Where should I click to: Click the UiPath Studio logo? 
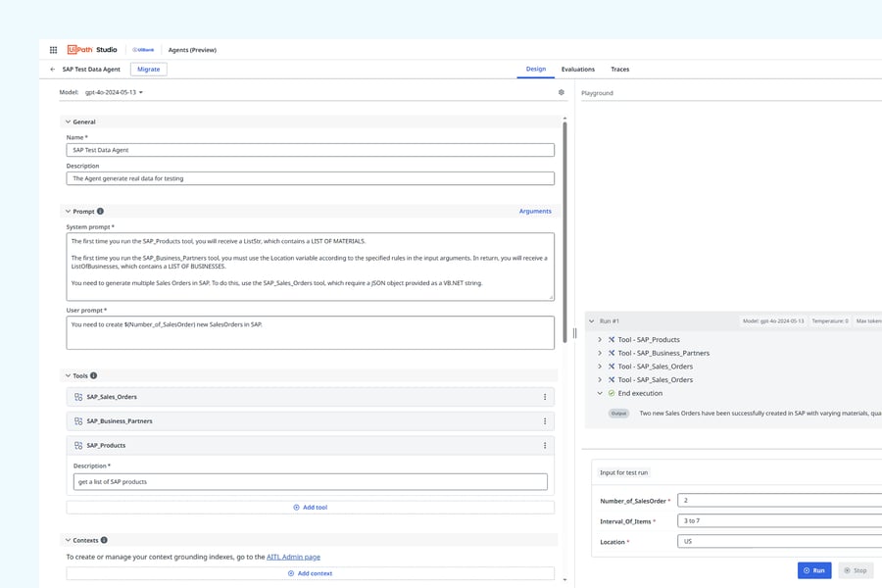coord(92,50)
